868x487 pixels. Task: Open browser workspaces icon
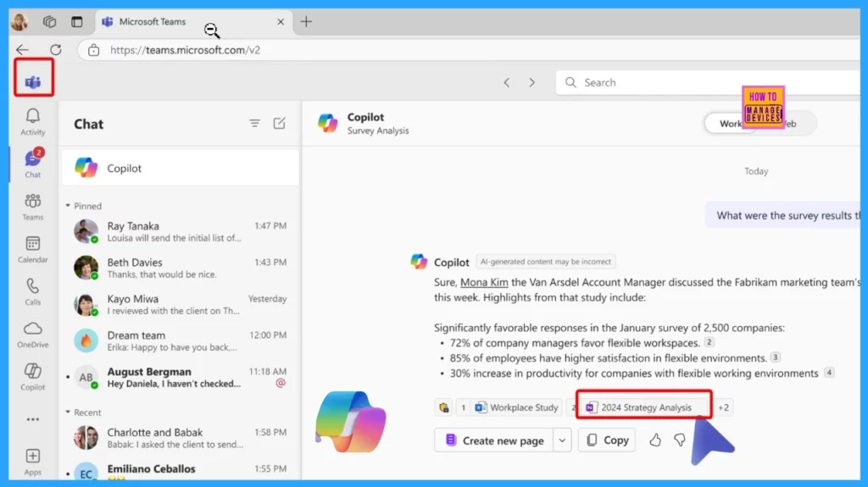[49, 21]
